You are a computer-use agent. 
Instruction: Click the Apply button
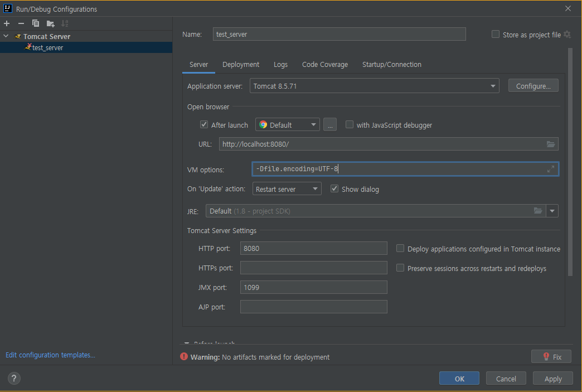coord(552,378)
